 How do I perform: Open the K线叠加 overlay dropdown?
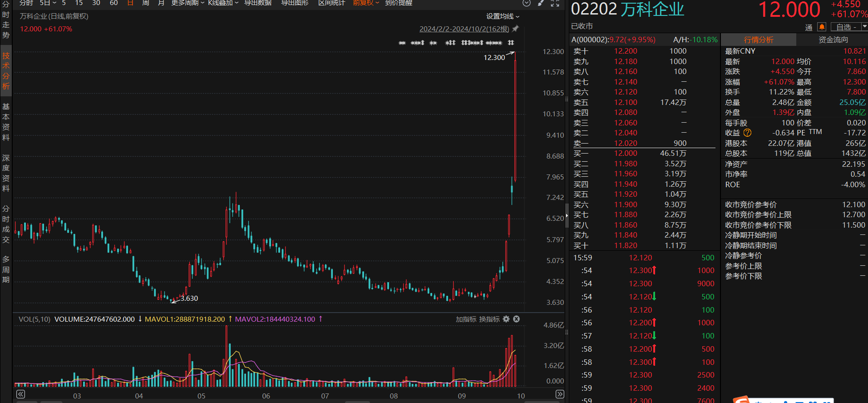tap(223, 3)
